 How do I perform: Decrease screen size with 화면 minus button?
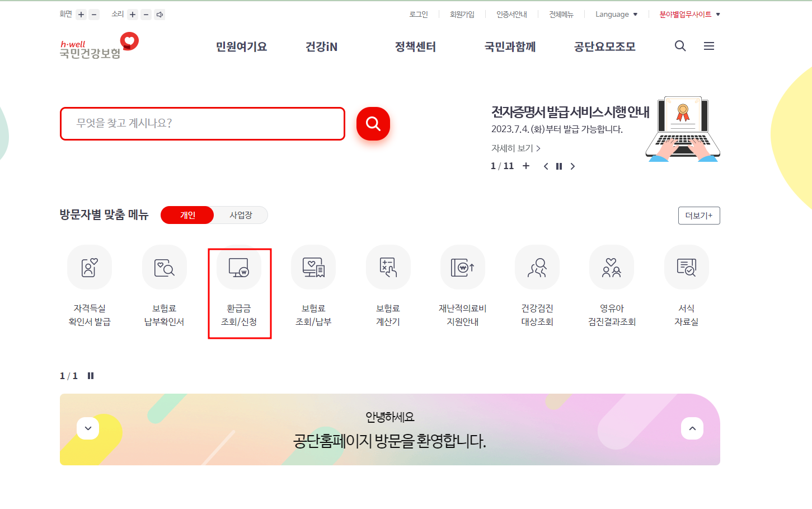coord(94,15)
